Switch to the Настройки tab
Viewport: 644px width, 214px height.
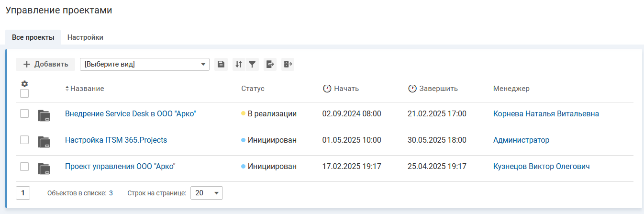pyautogui.click(x=85, y=37)
